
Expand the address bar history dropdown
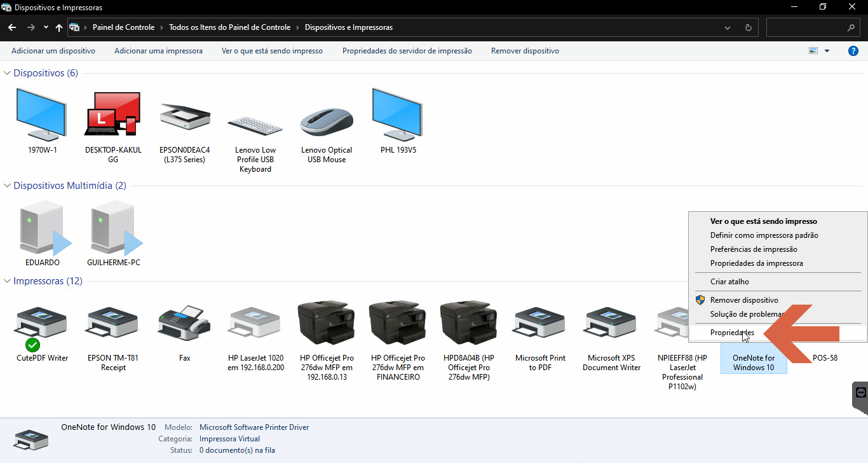tap(728, 28)
